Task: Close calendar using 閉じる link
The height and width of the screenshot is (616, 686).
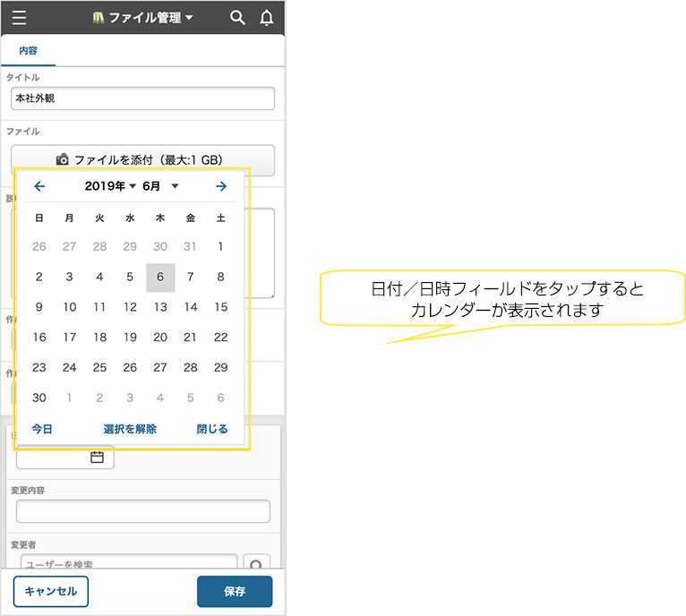Action: click(x=212, y=429)
